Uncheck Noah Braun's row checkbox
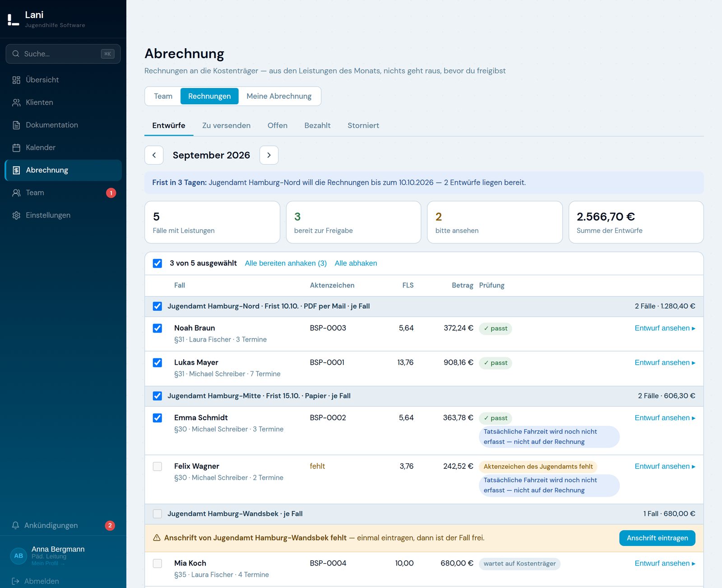This screenshot has width=722, height=588. 157,328
